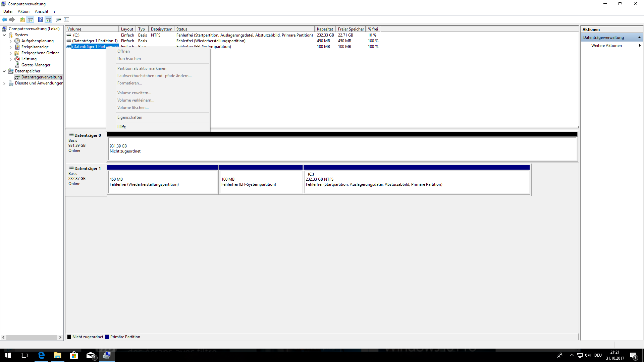Select Ereignisanzeige in the tree
Screen dimensions: 644x362
click(x=35, y=47)
